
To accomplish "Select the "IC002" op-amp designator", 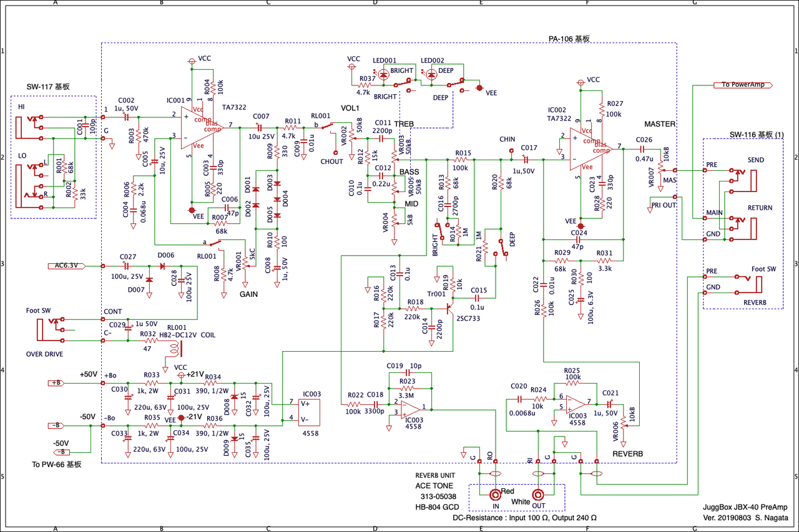I will point(557,109).
